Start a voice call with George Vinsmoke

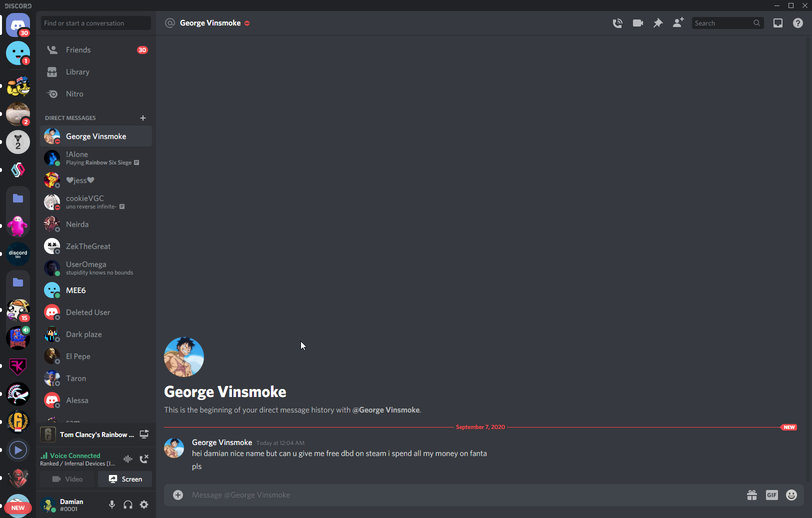(x=617, y=23)
